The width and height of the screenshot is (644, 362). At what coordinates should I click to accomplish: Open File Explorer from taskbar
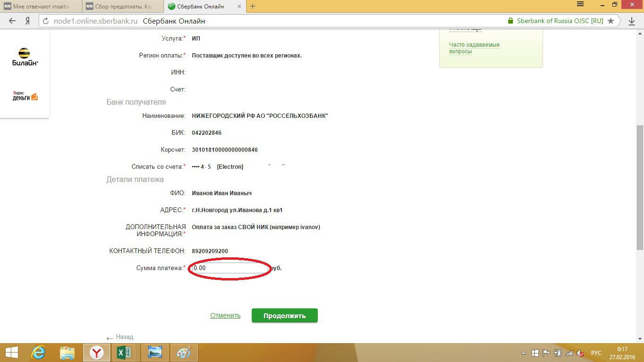pos(67,352)
